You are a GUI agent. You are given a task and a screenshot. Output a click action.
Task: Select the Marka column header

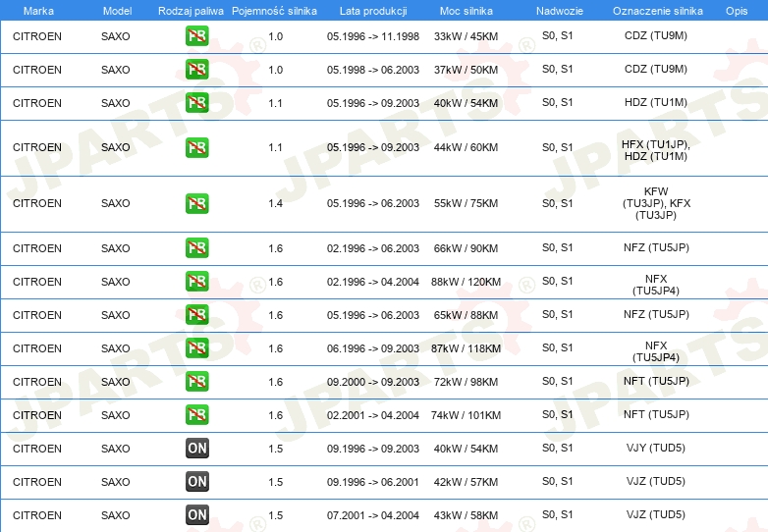[x=38, y=11]
